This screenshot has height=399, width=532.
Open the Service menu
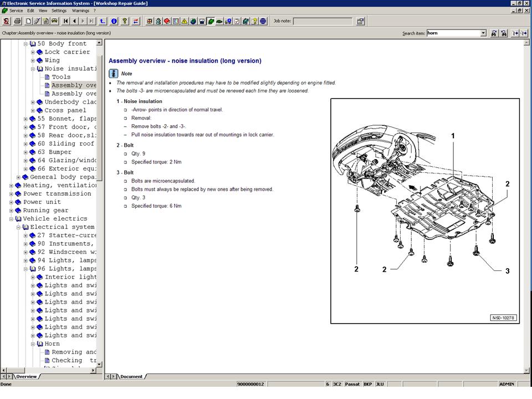[x=16, y=11]
